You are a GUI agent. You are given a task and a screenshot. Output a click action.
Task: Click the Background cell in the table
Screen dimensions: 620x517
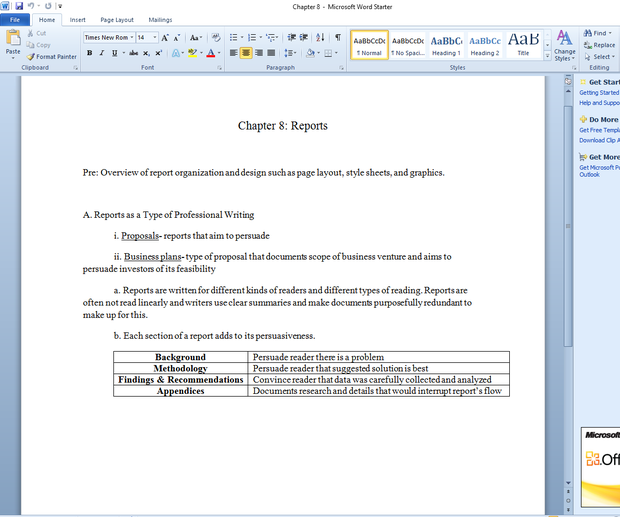coord(180,357)
